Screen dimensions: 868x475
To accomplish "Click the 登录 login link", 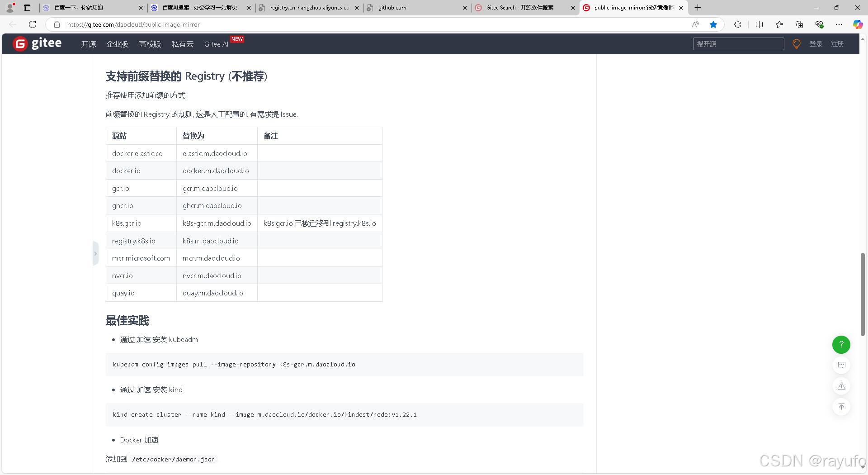I will point(816,44).
